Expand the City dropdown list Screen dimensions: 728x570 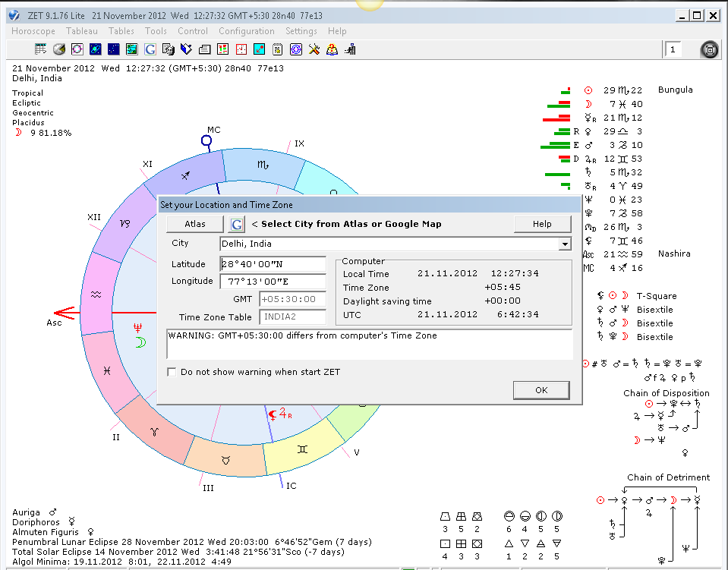(x=565, y=244)
